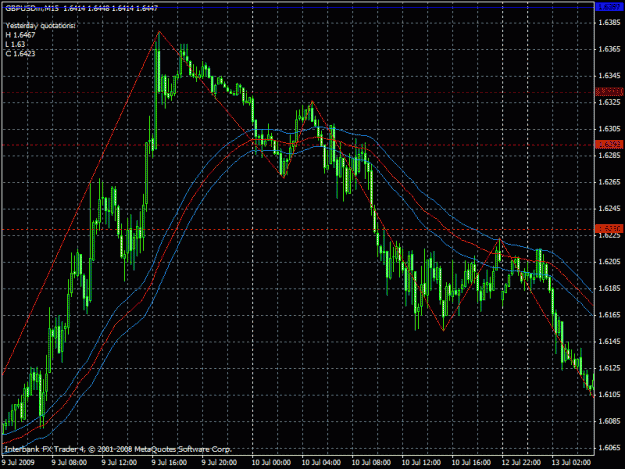The height and width of the screenshot is (469, 625).
Task: Click the 1.6165 price axis label
Action: pyautogui.click(x=609, y=315)
